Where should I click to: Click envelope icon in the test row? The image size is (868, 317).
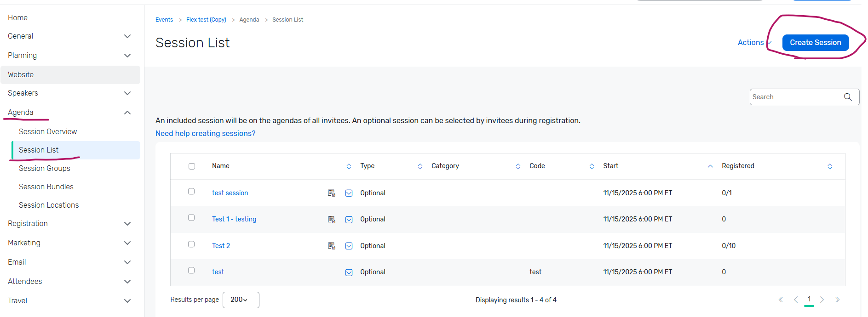(x=349, y=272)
